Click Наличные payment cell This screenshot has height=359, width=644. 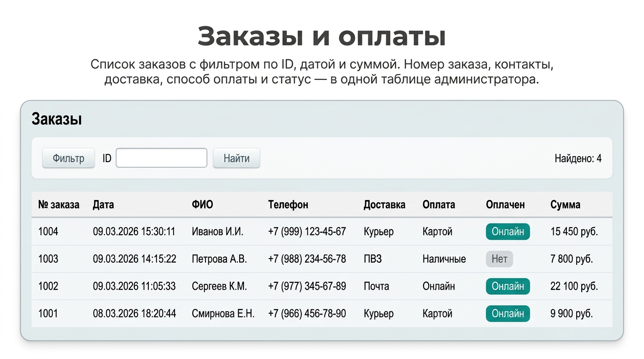click(444, 259)
